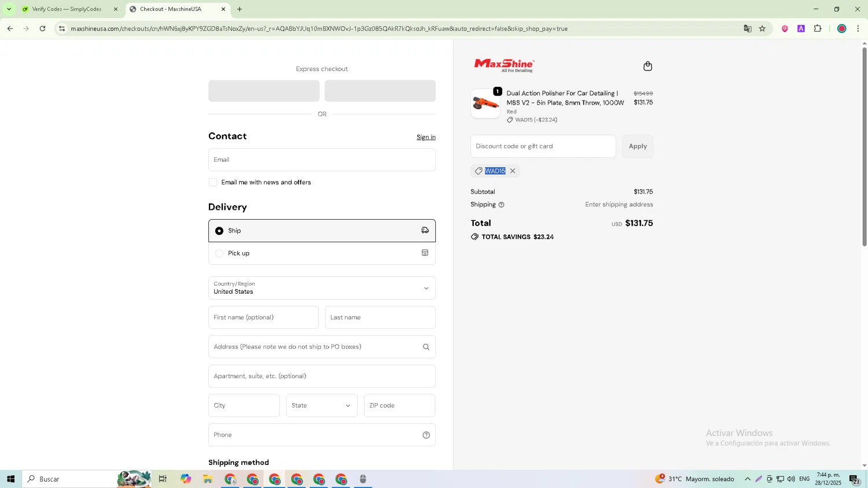Click the phone field help icon
Image resolution: width=868 pixels, height=488 pixels.
click(x=426, y=435)
